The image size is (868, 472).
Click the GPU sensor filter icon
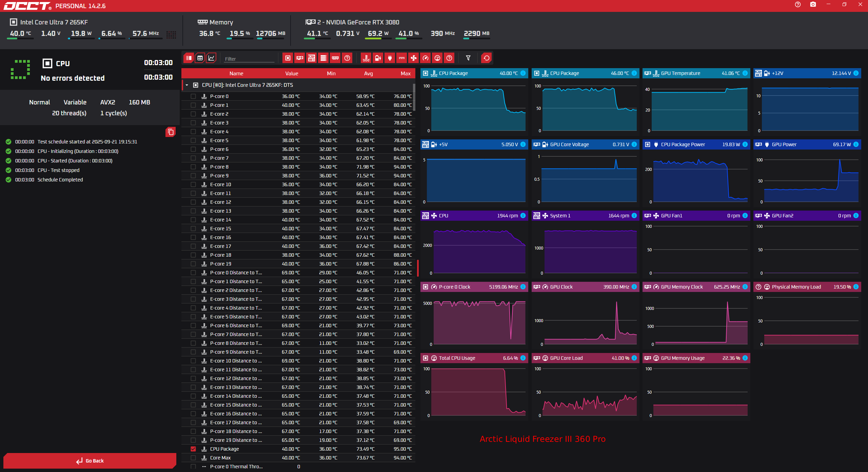tap(300, 58)
